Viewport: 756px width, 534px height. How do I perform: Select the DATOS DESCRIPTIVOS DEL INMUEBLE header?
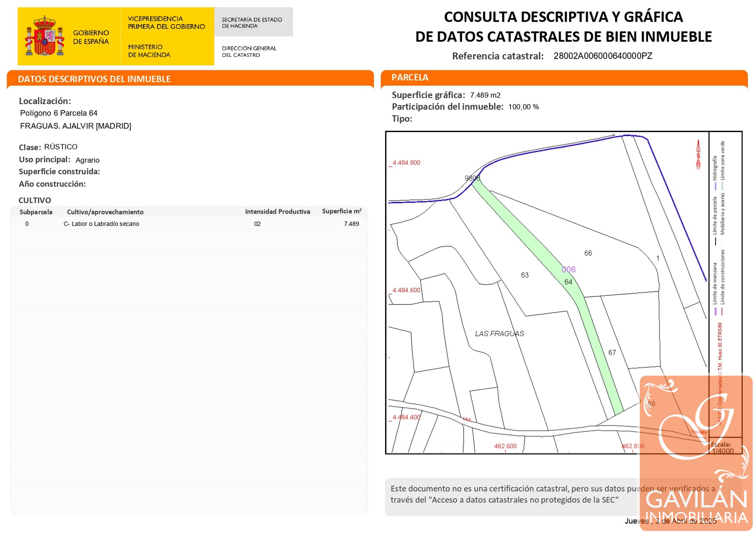94,79
